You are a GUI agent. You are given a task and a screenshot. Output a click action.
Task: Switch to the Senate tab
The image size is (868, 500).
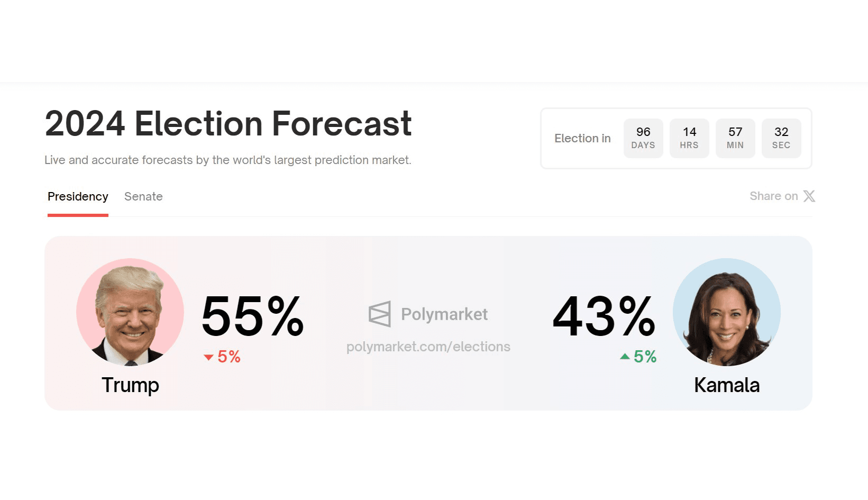(x=143, y=197)
